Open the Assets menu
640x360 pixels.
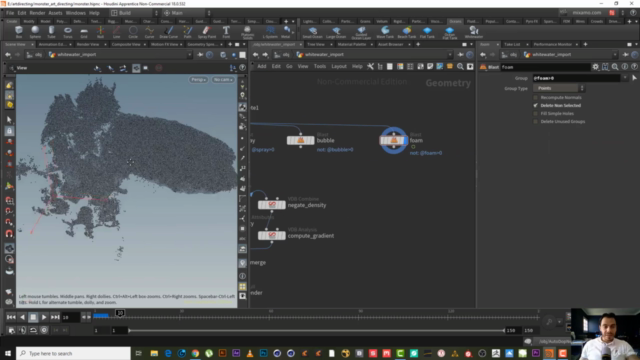[x=56, y=13]
